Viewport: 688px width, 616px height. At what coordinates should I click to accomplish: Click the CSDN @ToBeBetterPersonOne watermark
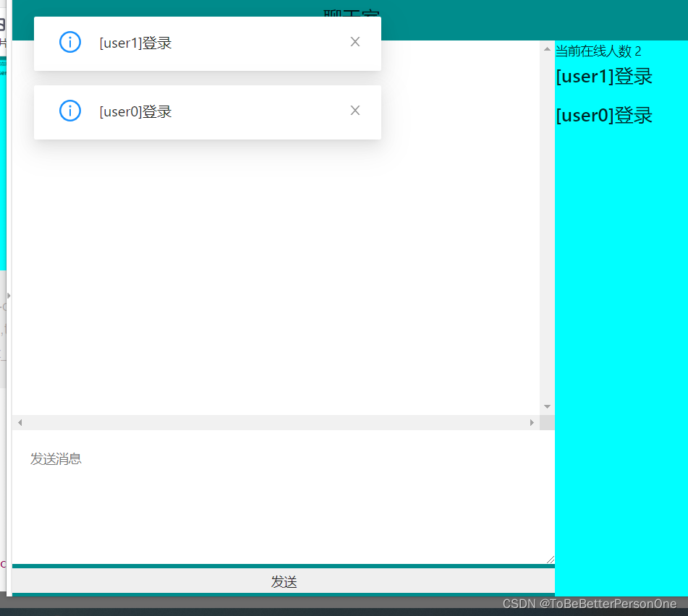(588, 603)
